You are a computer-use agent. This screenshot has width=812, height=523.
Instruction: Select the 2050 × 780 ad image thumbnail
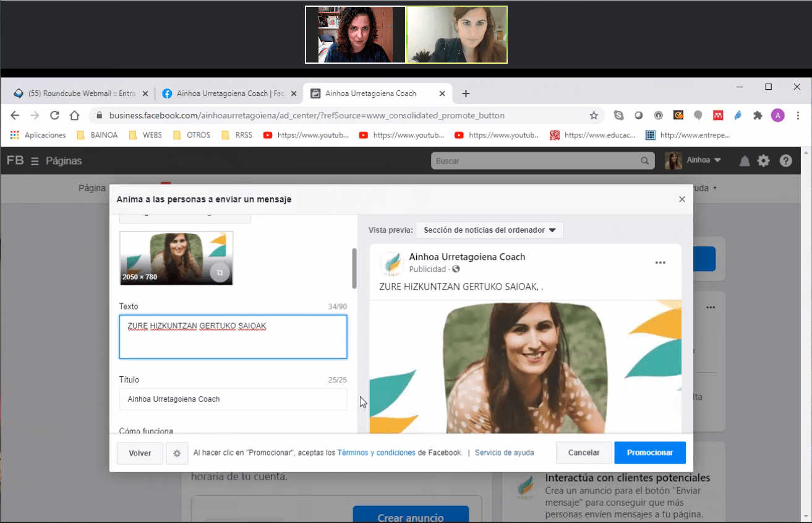pyautogui.click(x=176, y=258)
